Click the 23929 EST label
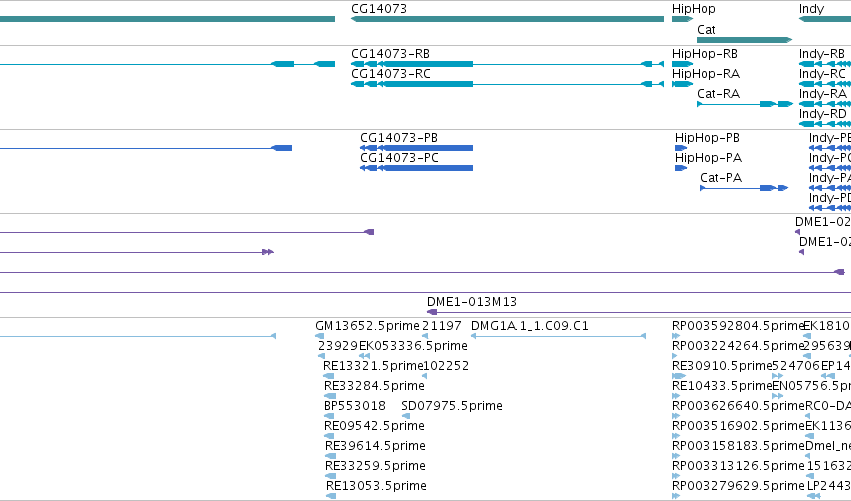 point(338,346)
